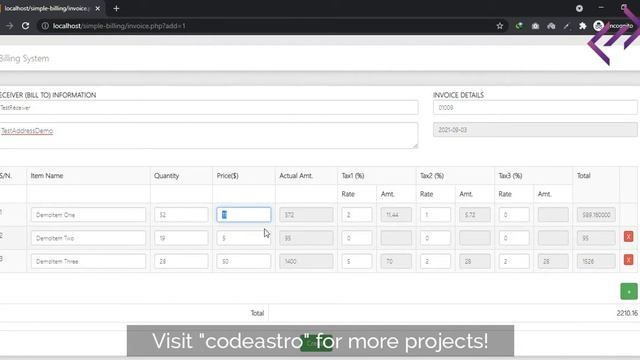
Task: Edit Tax3 rate for DemoItem One
Action: pos(514,215)
